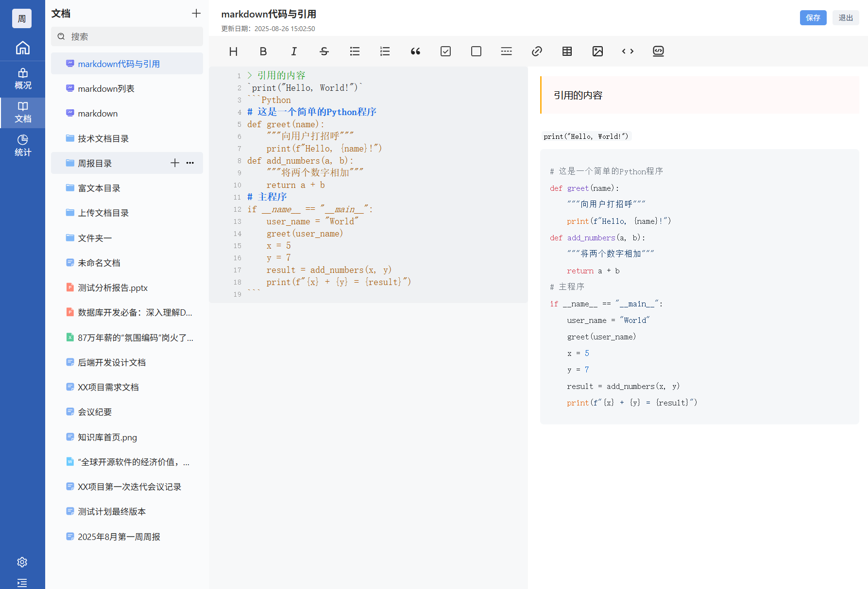Viewport: 868px width, 589px height.
Task: Insert heading with the H toolbar icon
Action: point(233,51)
